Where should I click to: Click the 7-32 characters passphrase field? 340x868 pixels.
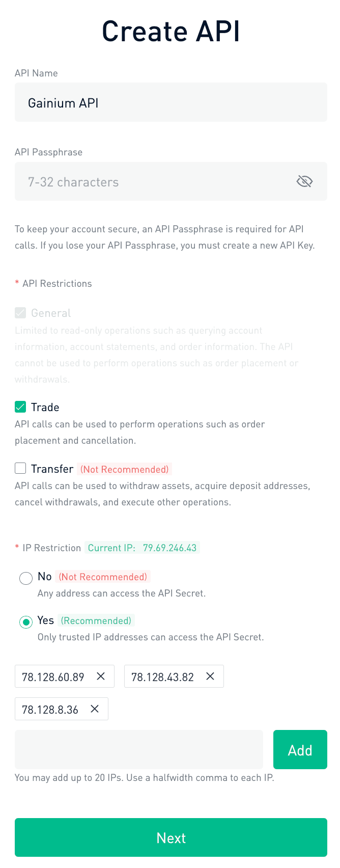point(153,181)
